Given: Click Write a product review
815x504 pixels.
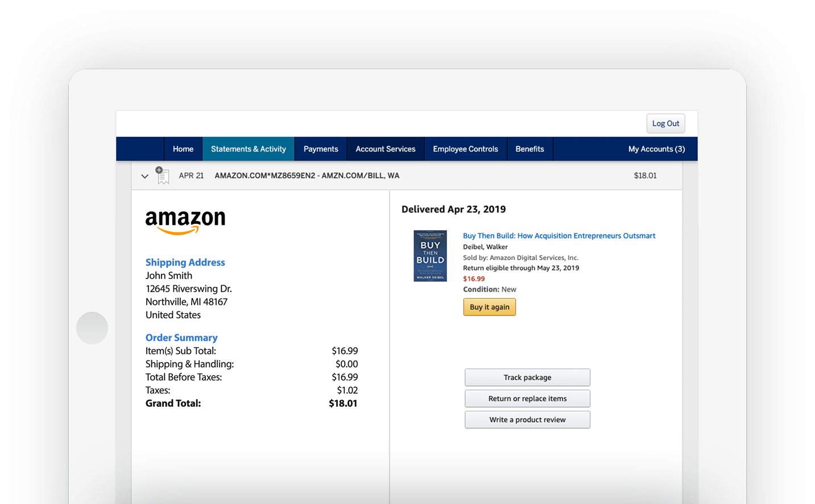Looking at the screenshot, I should 527,419.
